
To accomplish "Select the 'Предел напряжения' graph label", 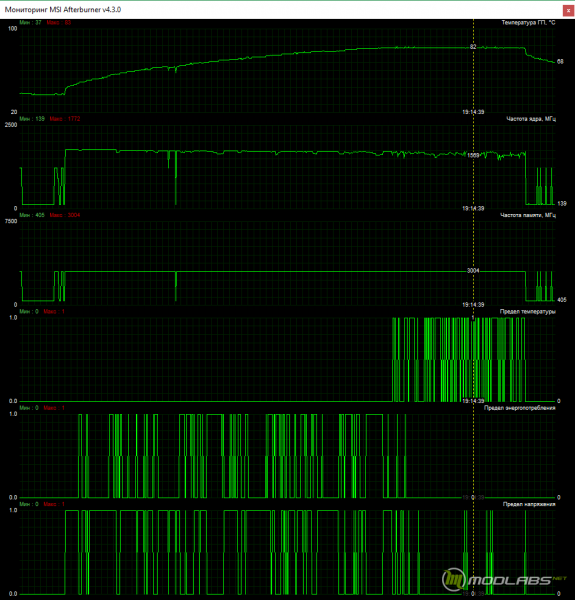I will coord(529,504).
